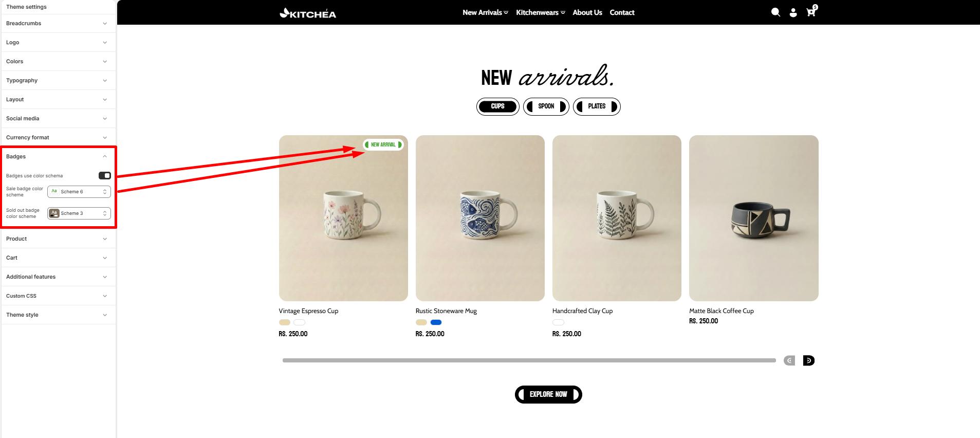The height and width of the screenshot is (438, 980).
Task: Open the New Arrivals menu
Action: (x=485, y=12)
